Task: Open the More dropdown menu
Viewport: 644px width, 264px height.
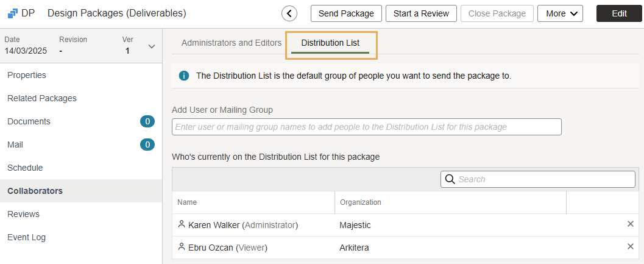Action: point(560,13)
